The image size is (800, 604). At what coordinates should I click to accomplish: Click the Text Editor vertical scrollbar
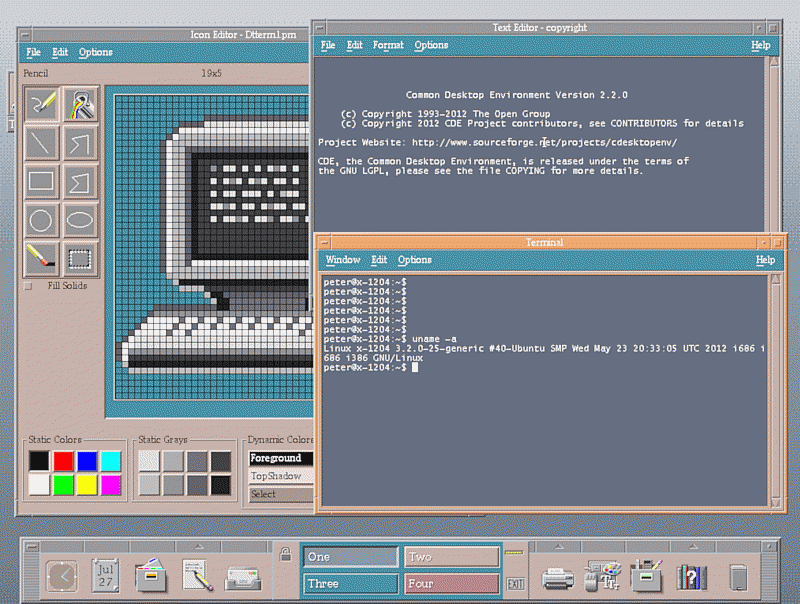coord(774,144)
